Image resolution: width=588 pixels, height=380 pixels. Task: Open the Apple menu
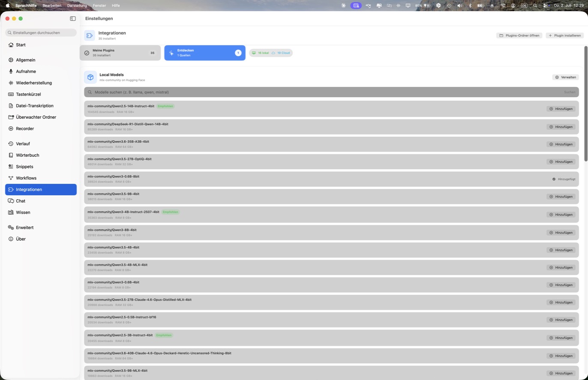7,6
